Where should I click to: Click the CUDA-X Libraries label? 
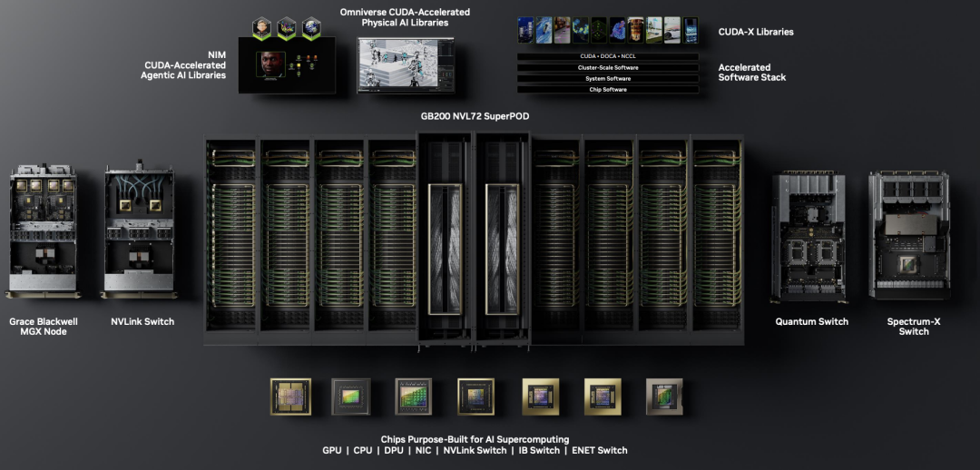point(756,32)
